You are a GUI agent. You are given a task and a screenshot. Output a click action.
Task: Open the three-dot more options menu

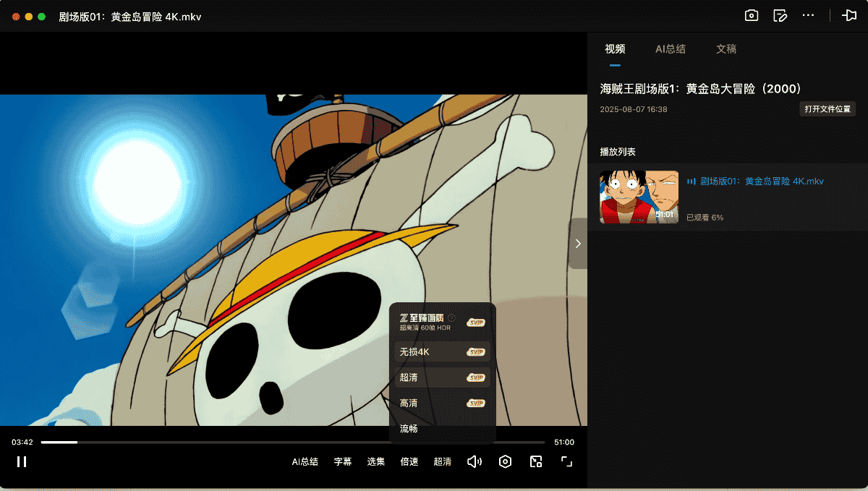pos(809,15)
